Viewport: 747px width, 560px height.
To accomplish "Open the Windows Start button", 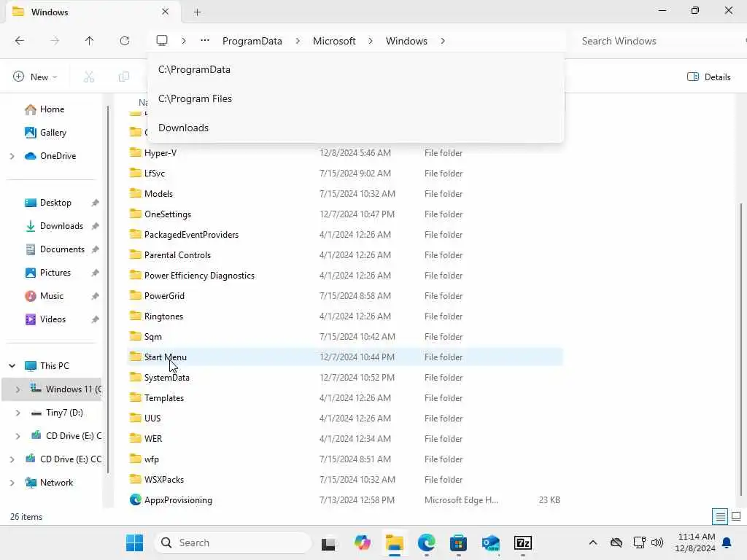I will point(135,542).
